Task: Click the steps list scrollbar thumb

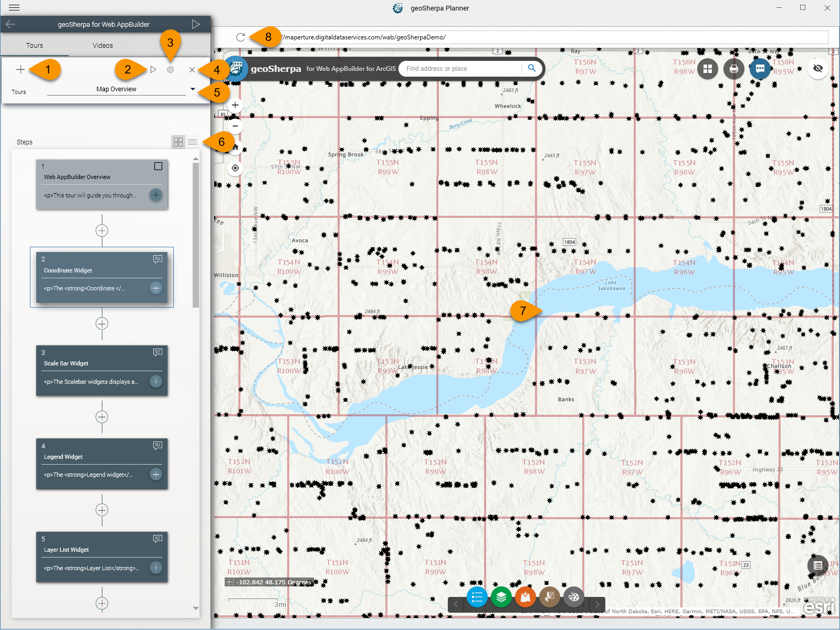Action: click(x=196, y=235)
